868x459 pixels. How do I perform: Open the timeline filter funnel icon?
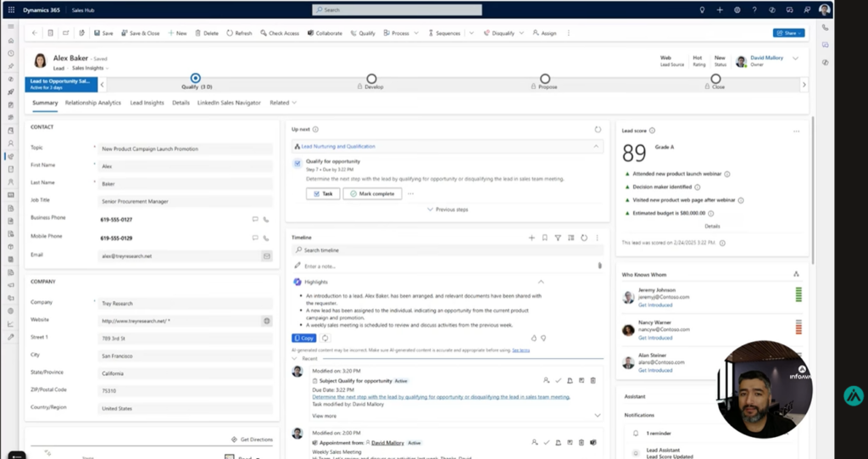[x=558, y=238]
